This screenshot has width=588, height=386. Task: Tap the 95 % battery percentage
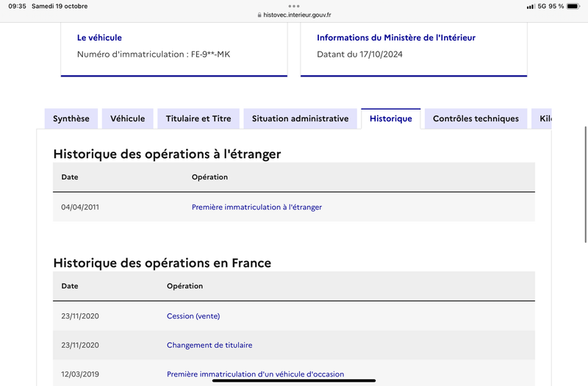(x=556, y=7)
